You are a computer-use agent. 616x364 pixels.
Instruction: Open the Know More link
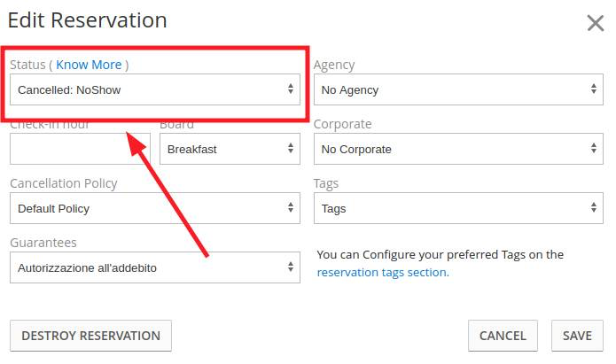[89, 65]
